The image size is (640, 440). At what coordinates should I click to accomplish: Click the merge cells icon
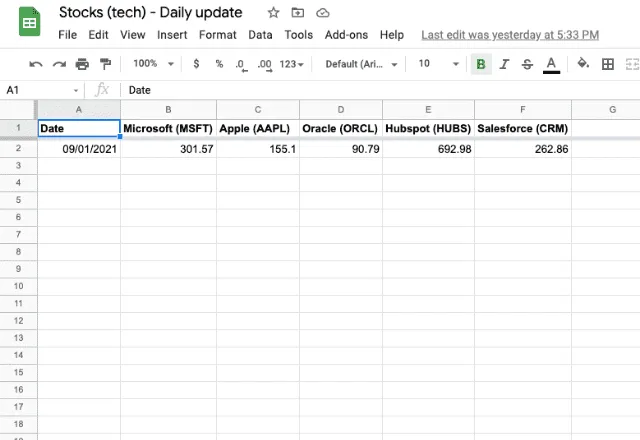point(632,64)
